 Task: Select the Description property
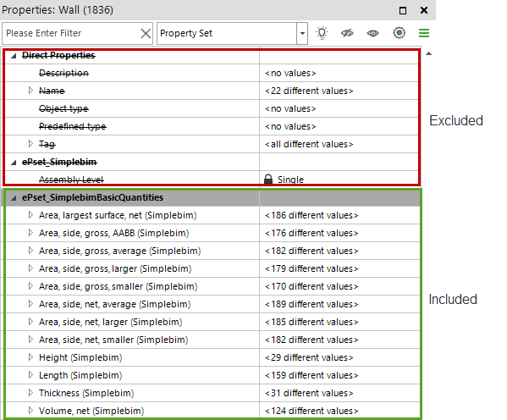click(63, 73)
